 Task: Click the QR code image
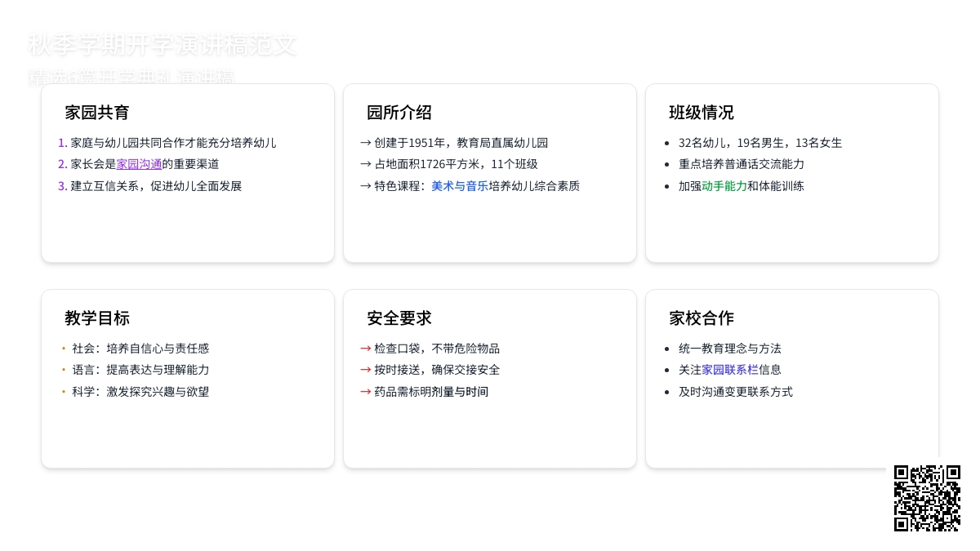click(927, 498)
